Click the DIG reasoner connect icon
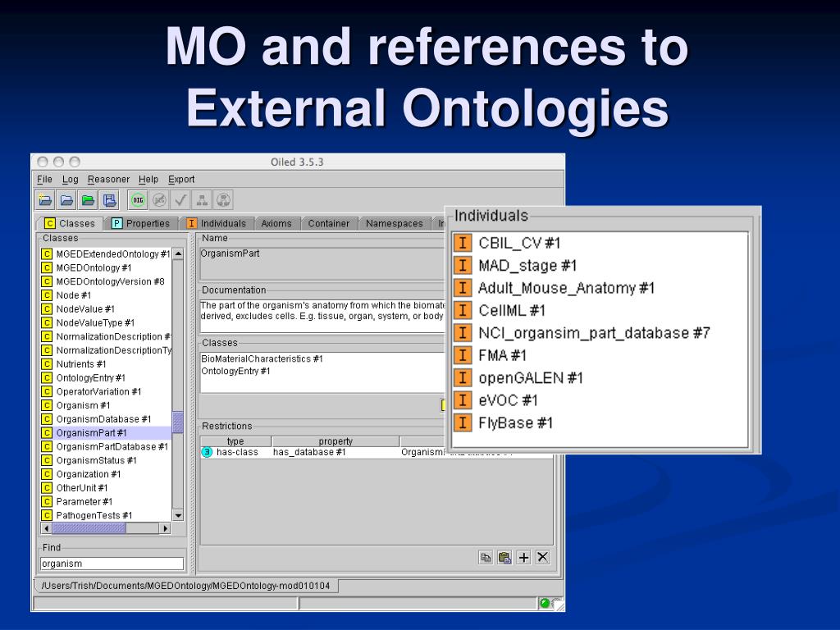Screen dimensions: 840x630 pos(138,200)
